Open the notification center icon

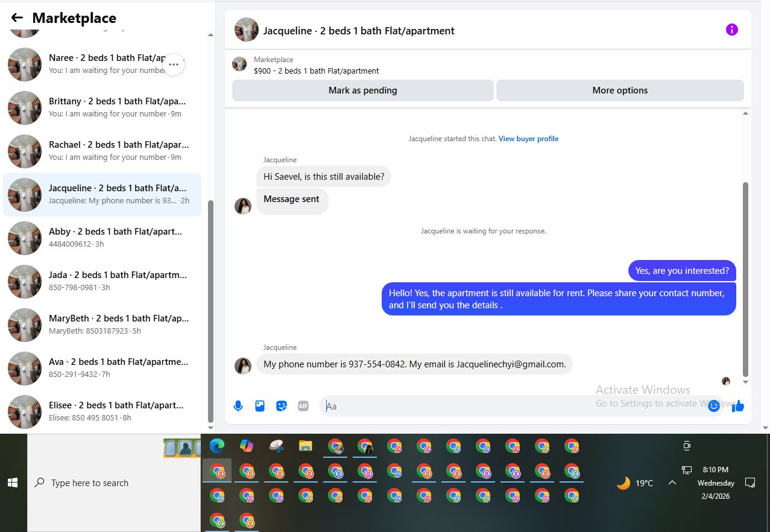tap(750, 483)
